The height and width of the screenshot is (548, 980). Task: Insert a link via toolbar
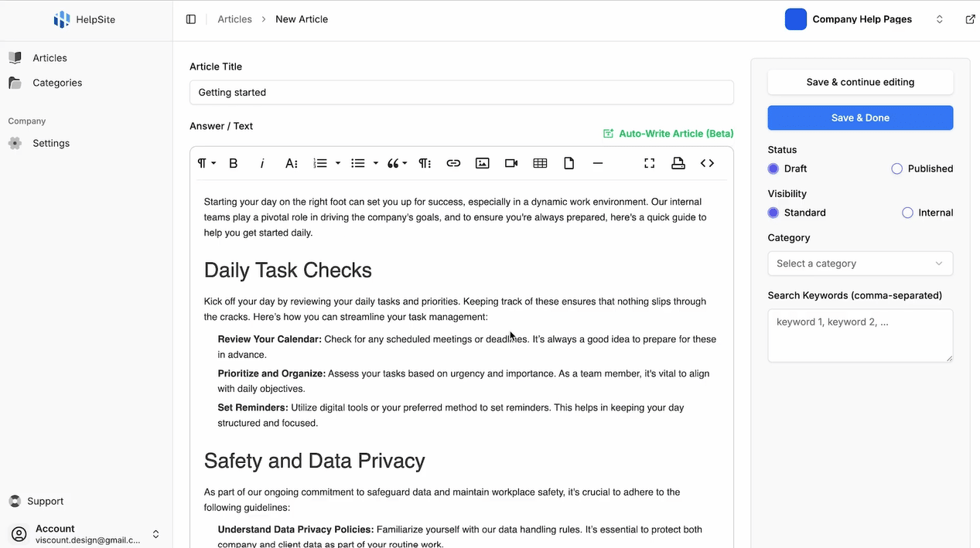tap(453, 163)
